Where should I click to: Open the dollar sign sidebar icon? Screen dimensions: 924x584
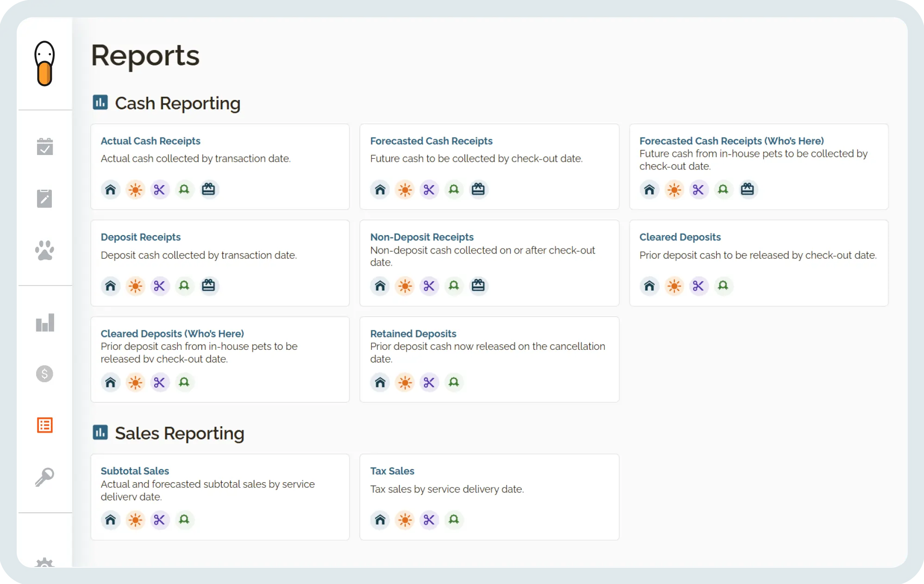pos(45,373)
